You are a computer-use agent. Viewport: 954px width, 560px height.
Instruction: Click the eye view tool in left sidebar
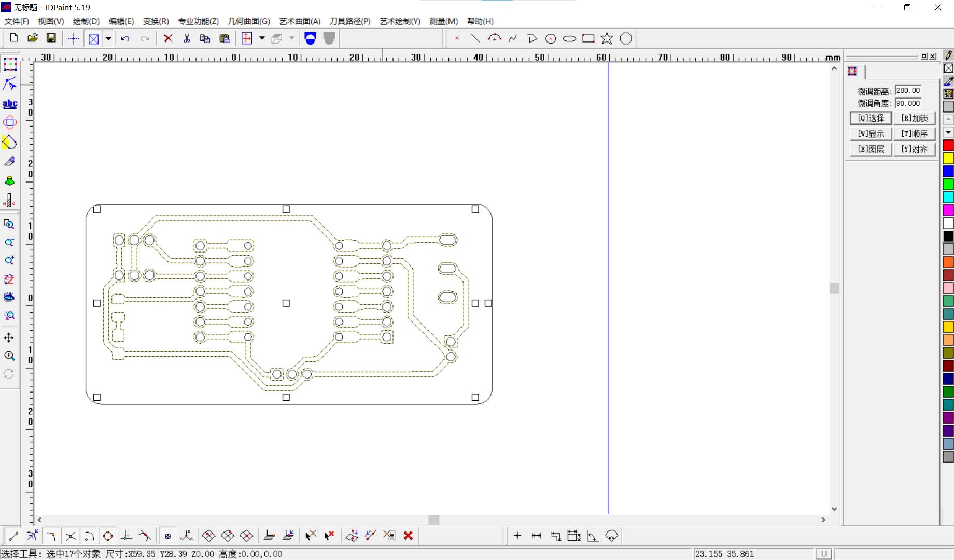point(9,297)
